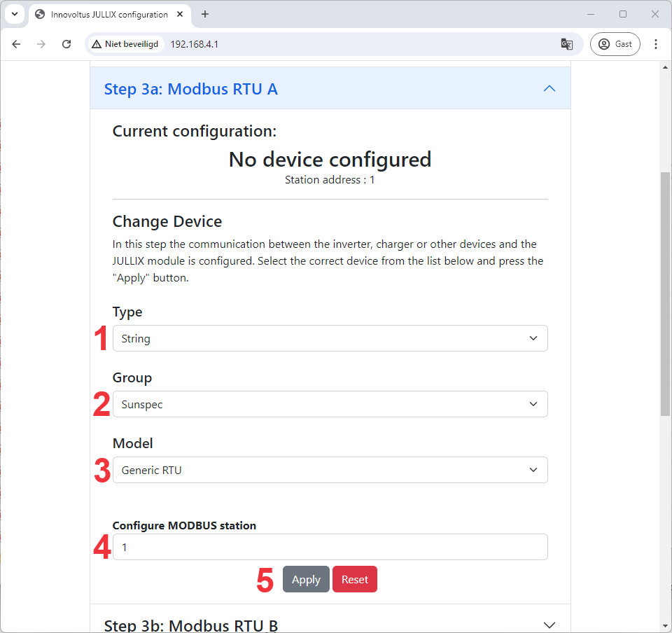Click the vertical page scrollbar
The height and width of the screenshot is (633, 672).
[665, 294]
